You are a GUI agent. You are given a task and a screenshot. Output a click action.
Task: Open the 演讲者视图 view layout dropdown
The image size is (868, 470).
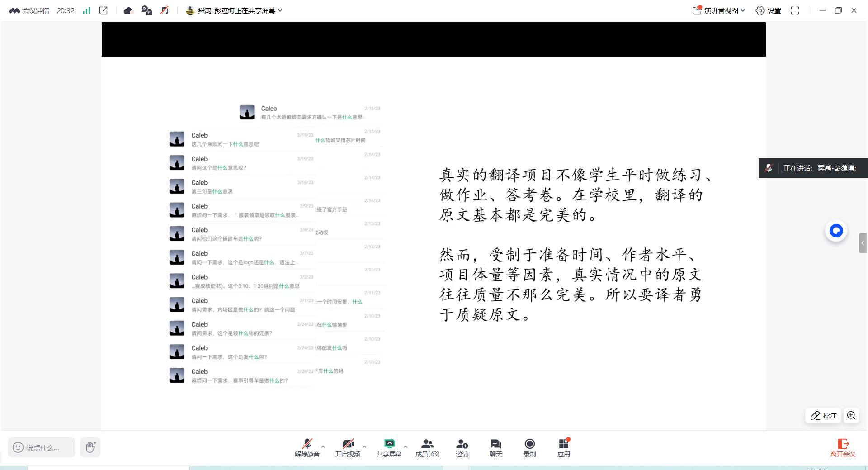point(719,10)
